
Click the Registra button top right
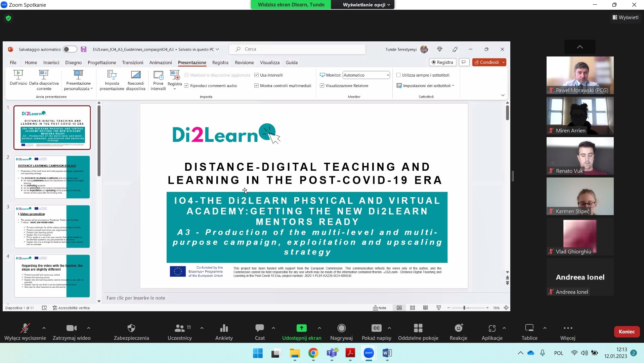442,62
